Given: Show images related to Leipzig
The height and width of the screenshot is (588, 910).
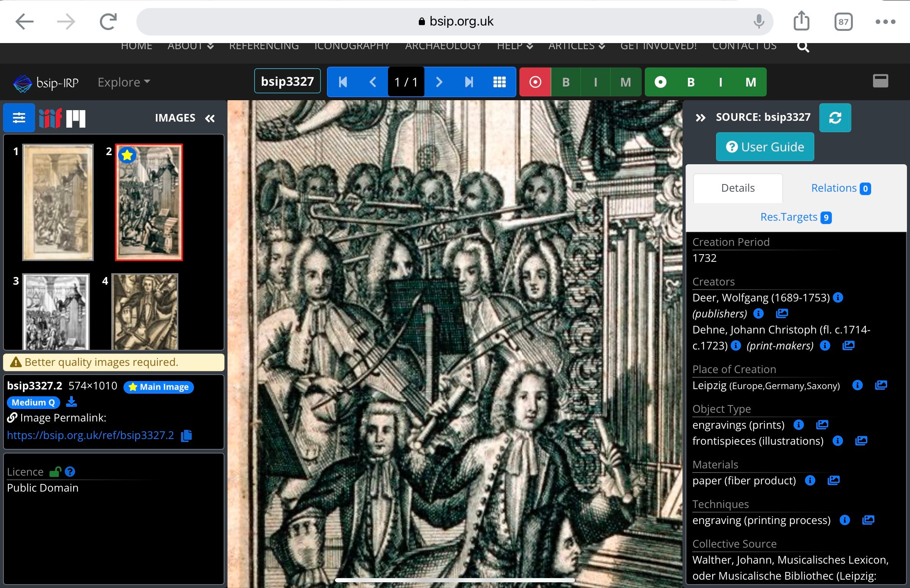Looking at the screenshot, I should coord(881,385).
